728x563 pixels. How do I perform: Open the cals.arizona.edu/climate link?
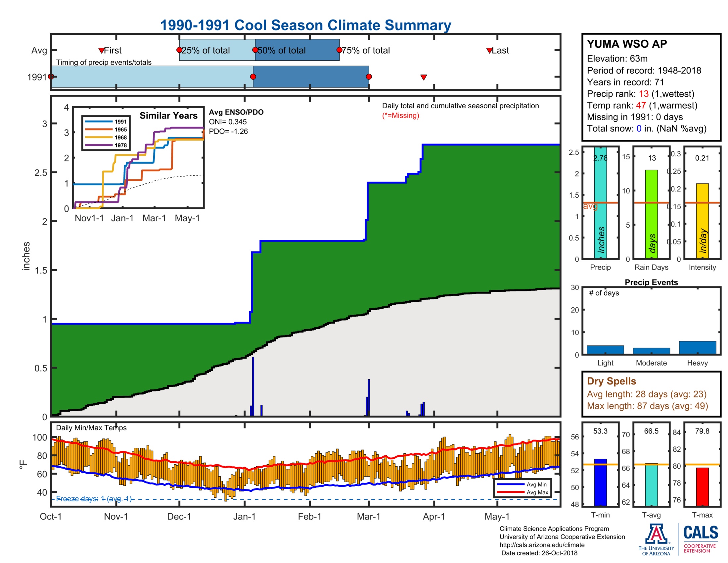click(x=542, y=545)
